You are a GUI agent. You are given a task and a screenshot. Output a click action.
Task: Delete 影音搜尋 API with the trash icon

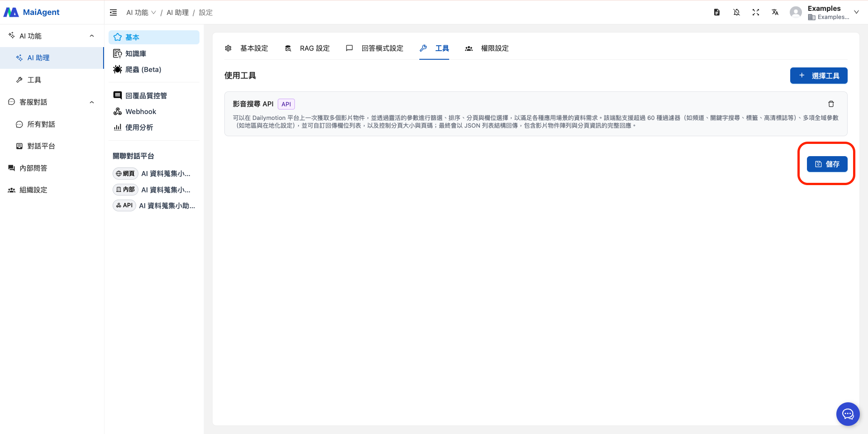(831, 104)
